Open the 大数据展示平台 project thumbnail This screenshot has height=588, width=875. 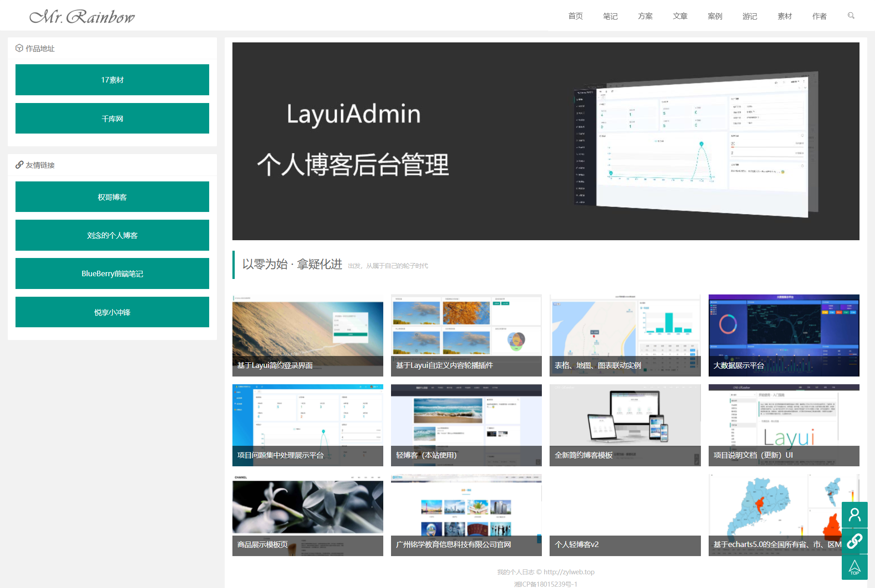click(783, 335)
